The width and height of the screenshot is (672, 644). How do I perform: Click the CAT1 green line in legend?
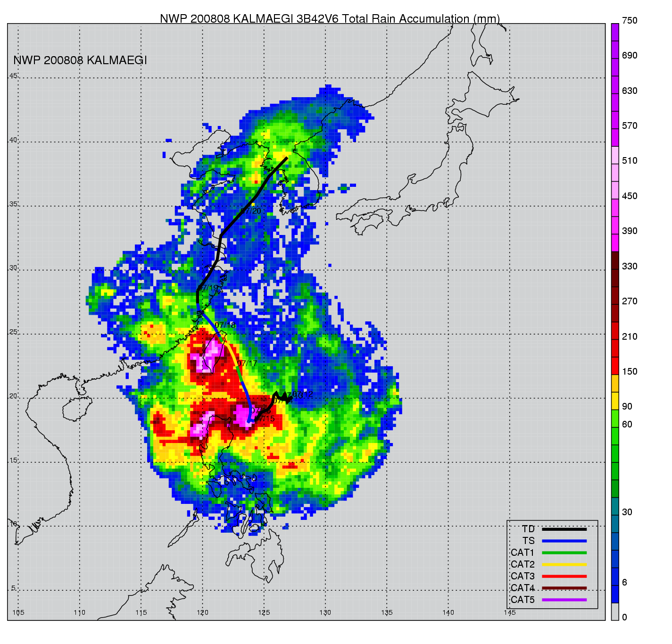click(x=564, y=552)
